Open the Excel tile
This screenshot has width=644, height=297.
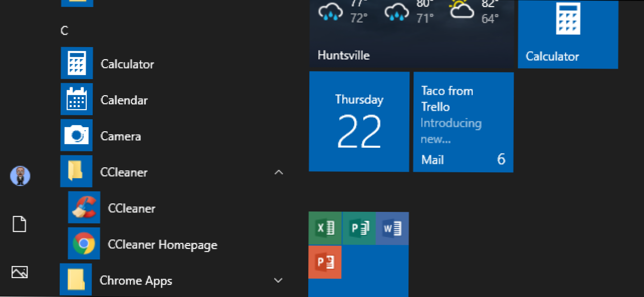click(325, 228)
